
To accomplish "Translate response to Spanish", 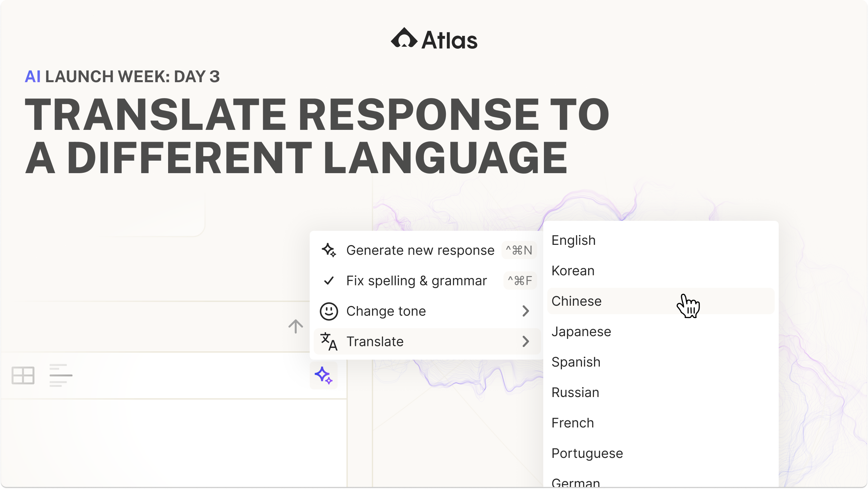I will pyautogui.click(x=576, y=362).
